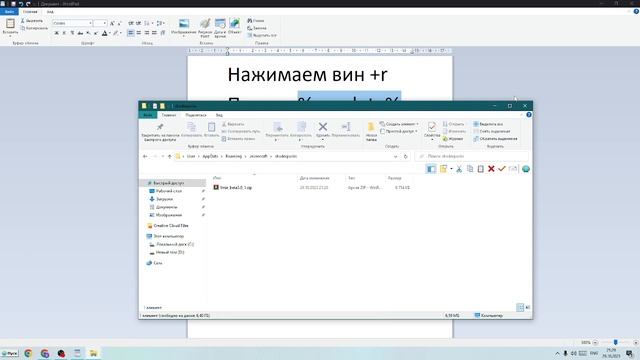Toggle italic formatting in WordPad
The image size is (640, 360).
[x=64, y=33]
